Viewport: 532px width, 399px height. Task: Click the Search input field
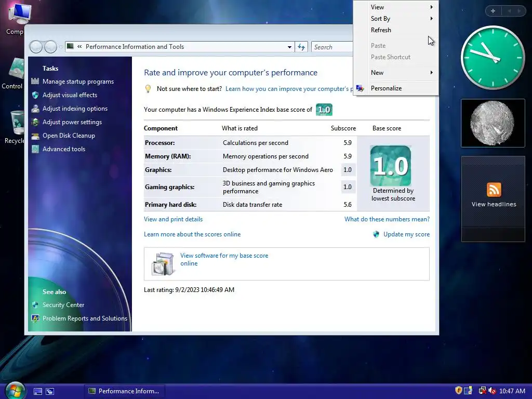[x=332, y=47]
